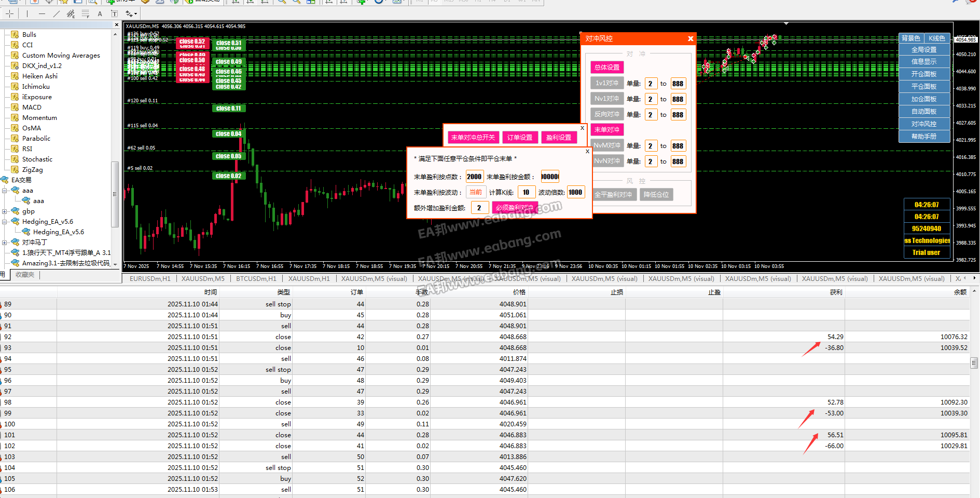This screenshot has width=980, height=498.
Task: Open the 帮助手册 help manual button
Action: click(924, 137)
